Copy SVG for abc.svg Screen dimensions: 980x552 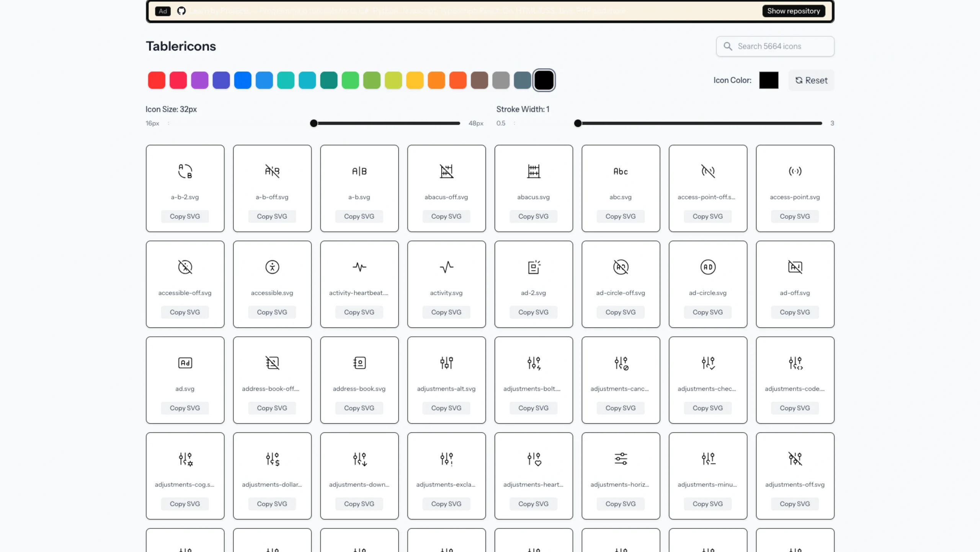click(620, 216)
